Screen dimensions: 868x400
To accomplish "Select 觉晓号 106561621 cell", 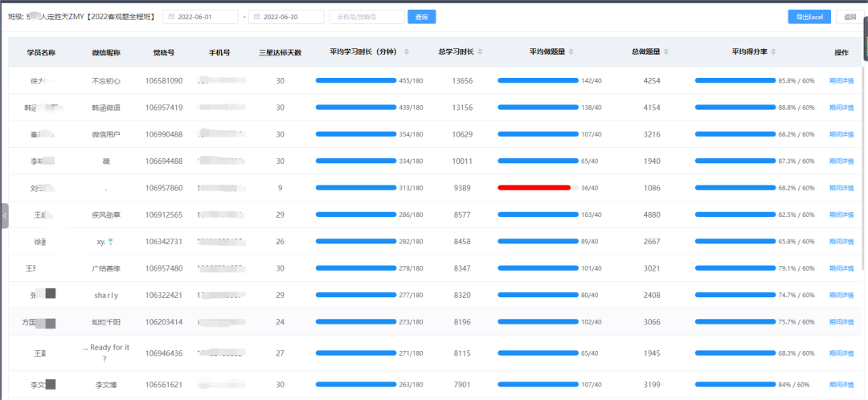I will click(164, 385).
